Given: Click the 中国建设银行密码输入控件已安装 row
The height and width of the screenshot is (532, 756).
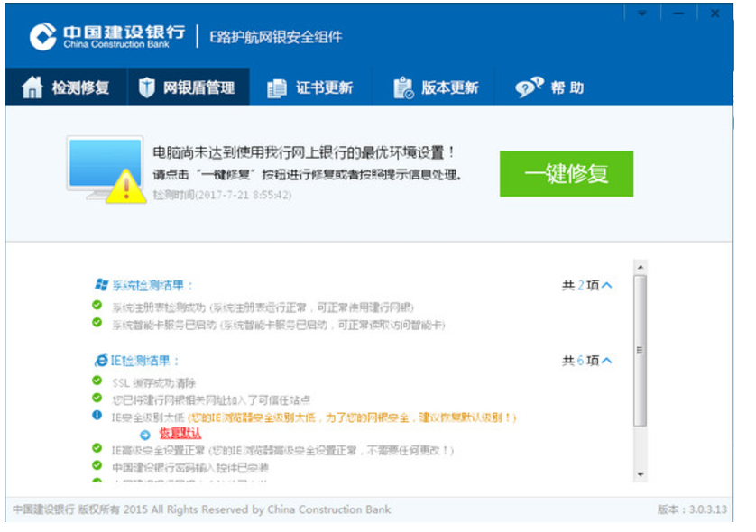Looking at the screenshot, I should [x=190, y=467].
